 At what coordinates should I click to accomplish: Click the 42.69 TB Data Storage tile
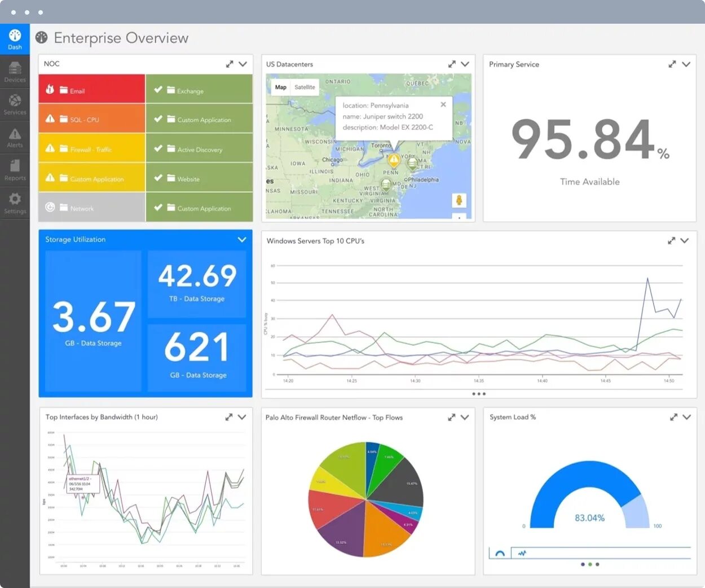[197, 284]
